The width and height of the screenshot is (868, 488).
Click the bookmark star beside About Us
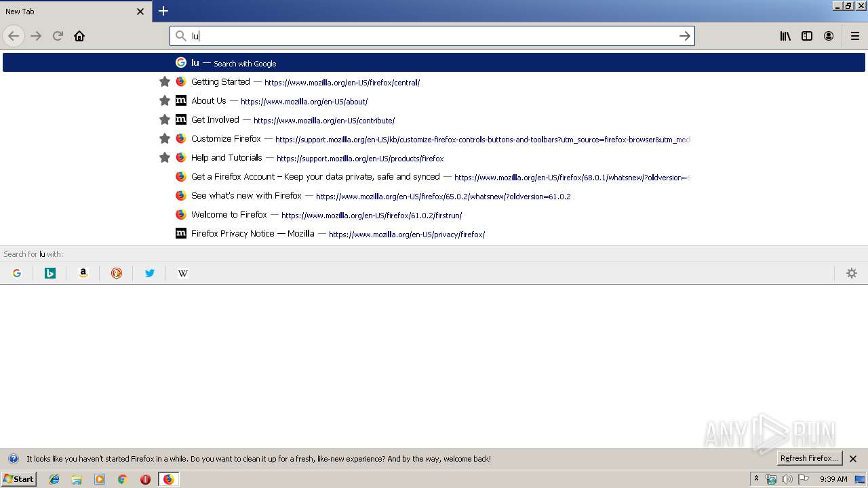164,100
